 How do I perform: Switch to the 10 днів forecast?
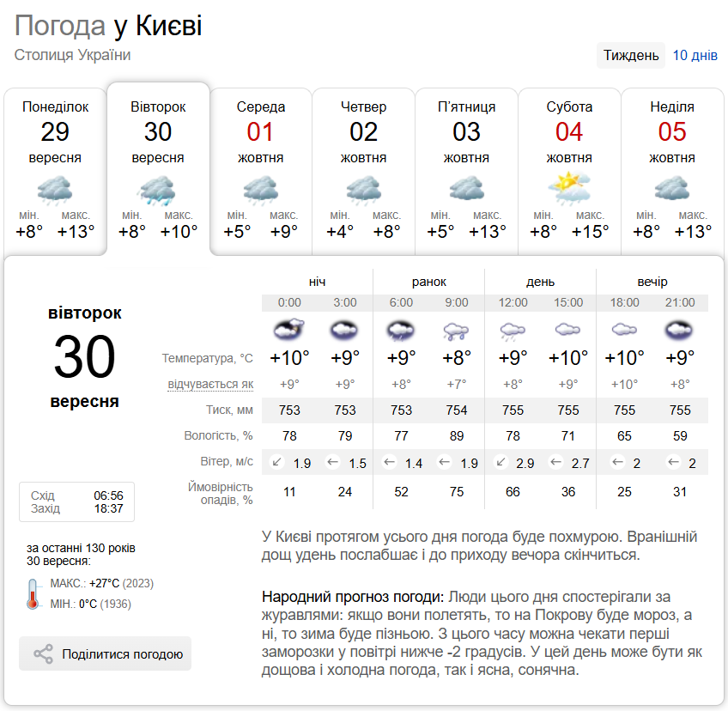pyautogui.click(x=695, y=55)
